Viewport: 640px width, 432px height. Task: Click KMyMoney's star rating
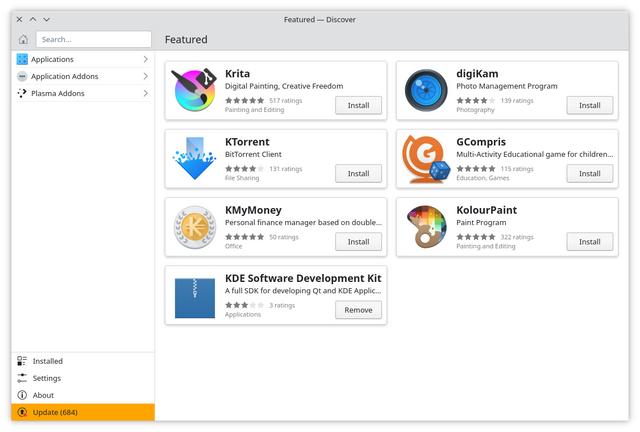244,237
